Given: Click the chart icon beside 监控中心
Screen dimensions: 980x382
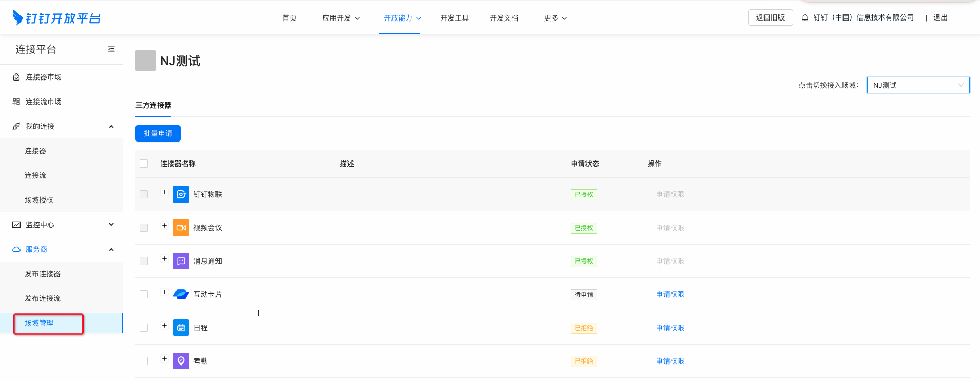Looking at the screenshot, I should click(16, 225).
